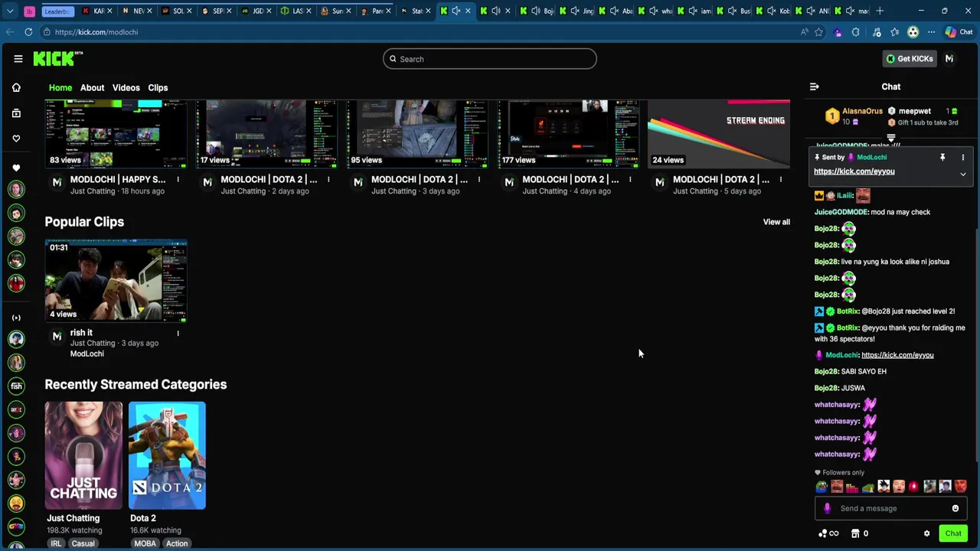Open Home icon in left sidebar

pyautogui.click(x=16, y=88)
